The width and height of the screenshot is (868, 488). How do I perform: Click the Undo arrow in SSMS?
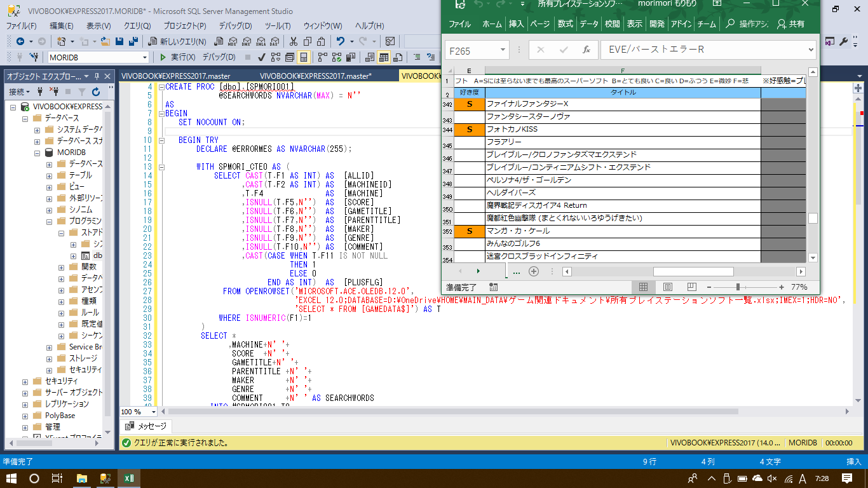click(340, 41)
